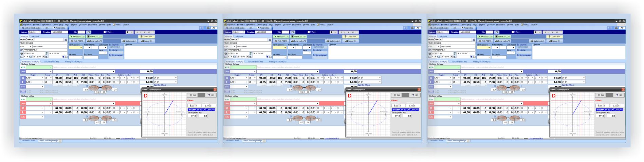The height and width of the screenshot is (162, 644).
Task: Click 'Mali POS F8' printer button in leftmost window
Action: [77, 41]
